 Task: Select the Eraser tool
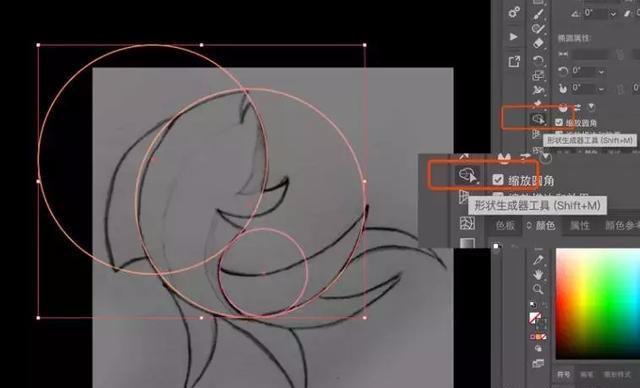[x=538, y=43]
